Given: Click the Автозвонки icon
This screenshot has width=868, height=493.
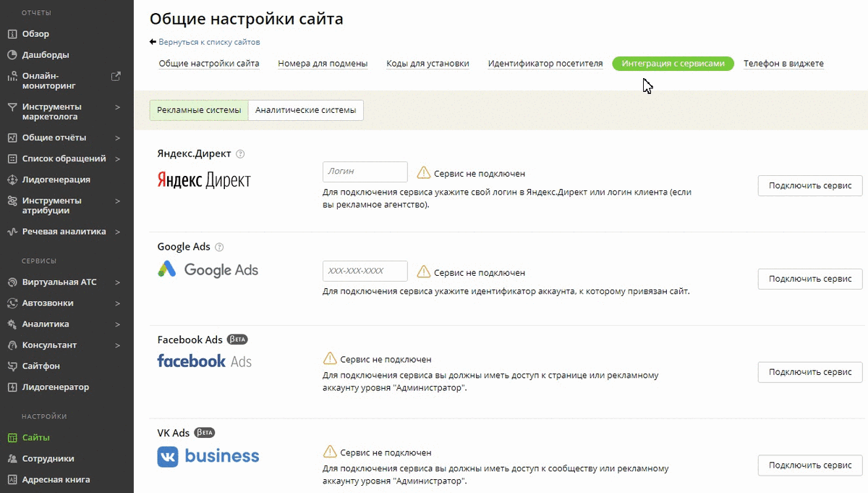Looking at the screenshot, I should pos(12,303).
